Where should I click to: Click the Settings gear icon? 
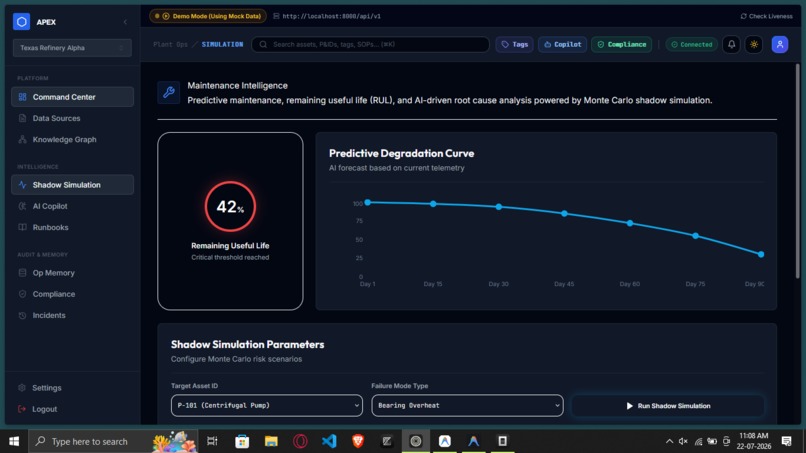click(x=22, y=388)
